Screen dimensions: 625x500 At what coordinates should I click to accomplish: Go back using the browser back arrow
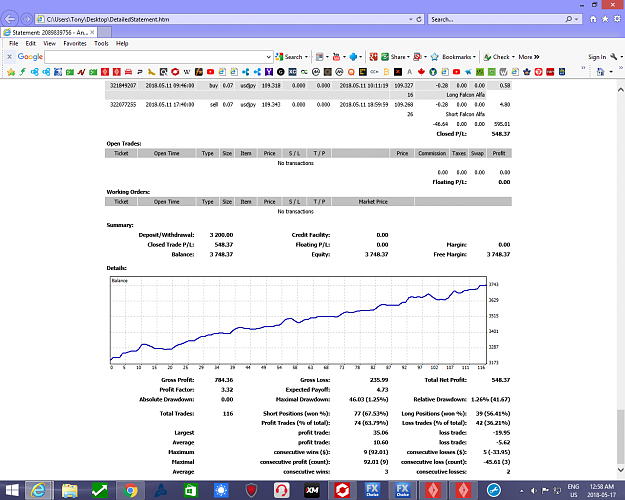tap(10, 19)
